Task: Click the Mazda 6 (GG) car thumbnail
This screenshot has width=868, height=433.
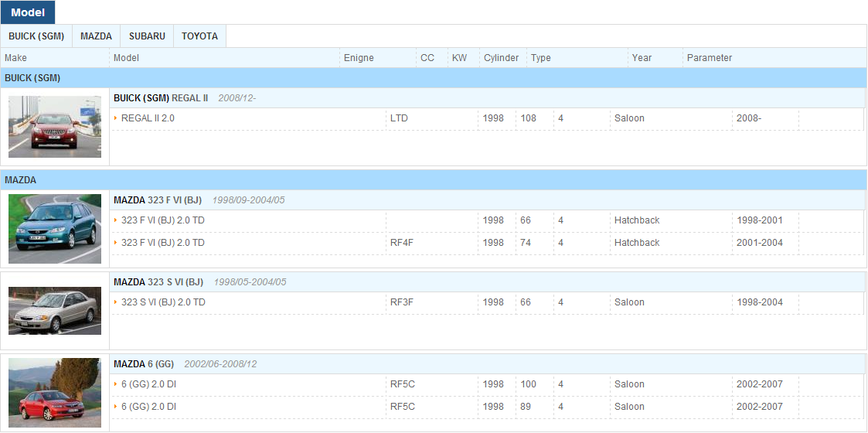Action: [55, 393]
